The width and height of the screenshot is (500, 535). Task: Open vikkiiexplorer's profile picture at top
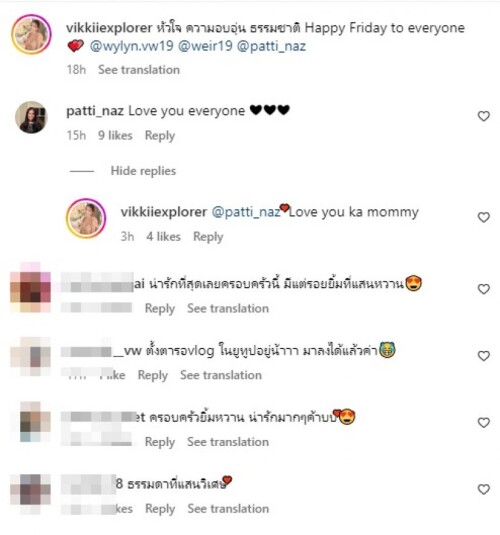[x=31, y=34]
